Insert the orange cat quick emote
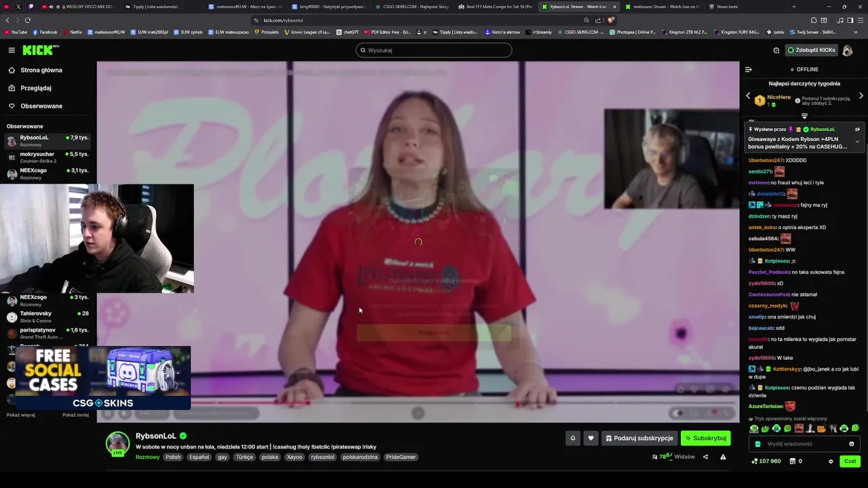Image resolution: width=868 pixels, height=488 pixels. click(x=821, y=428)
